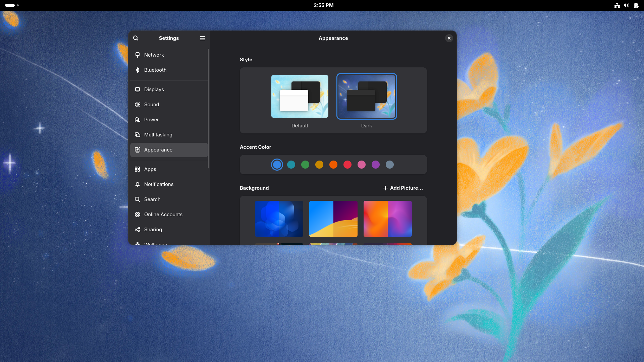Click the Multitasking icon
The height and width of the screenshot is (362, 644).
coord(138,135)
